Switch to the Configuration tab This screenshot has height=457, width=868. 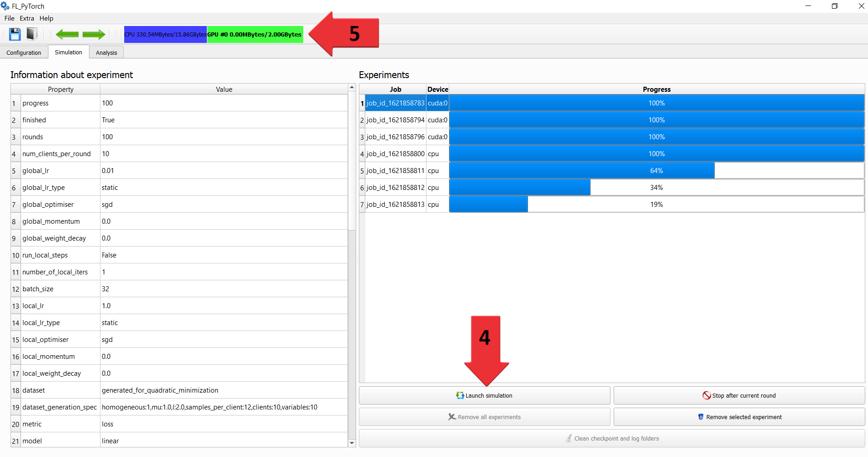pos(24,53)
